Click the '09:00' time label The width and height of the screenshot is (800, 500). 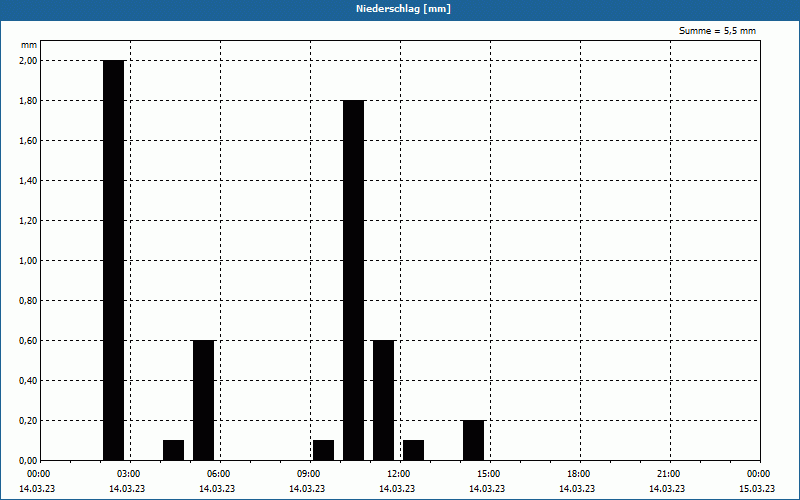309,474
